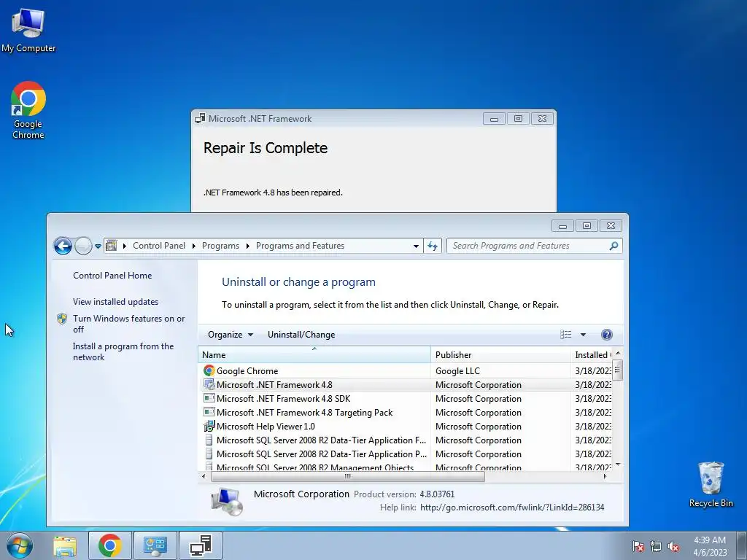Click the vertical scrollbar up arrow

618,354
